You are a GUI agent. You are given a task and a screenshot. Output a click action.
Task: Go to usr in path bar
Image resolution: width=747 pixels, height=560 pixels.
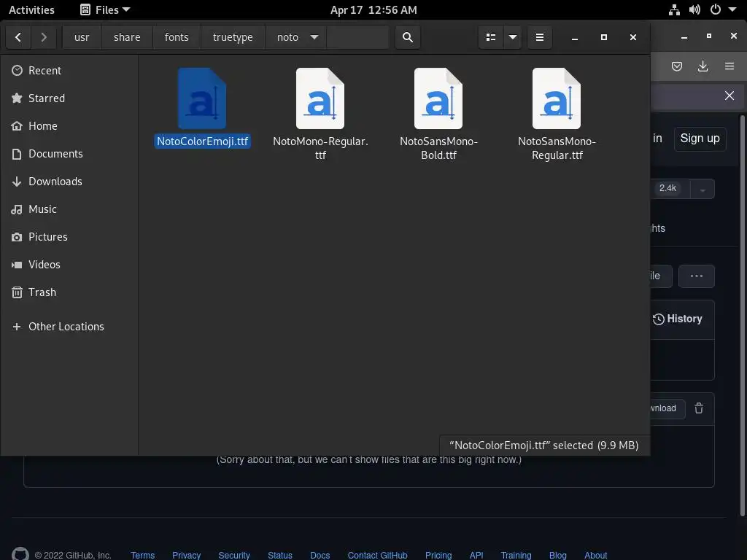coord(82,37)
